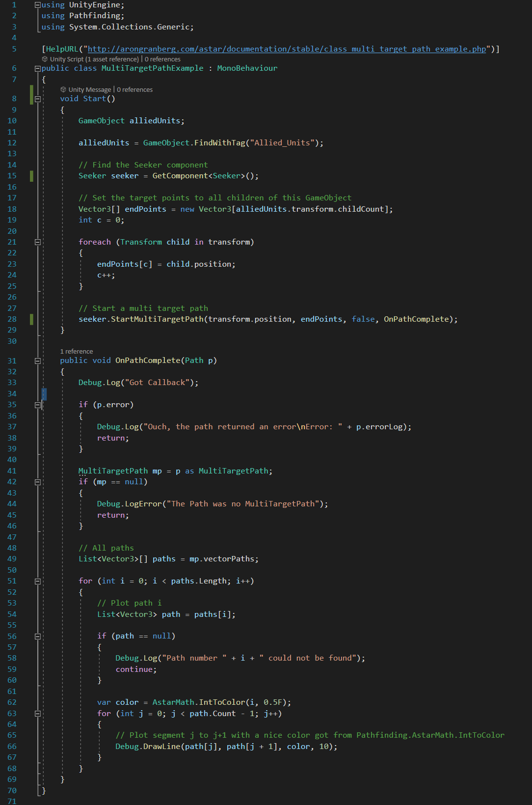Click the "Got Callback" string
The width and height of the screenshot is (532, 805).
point(157,383)
